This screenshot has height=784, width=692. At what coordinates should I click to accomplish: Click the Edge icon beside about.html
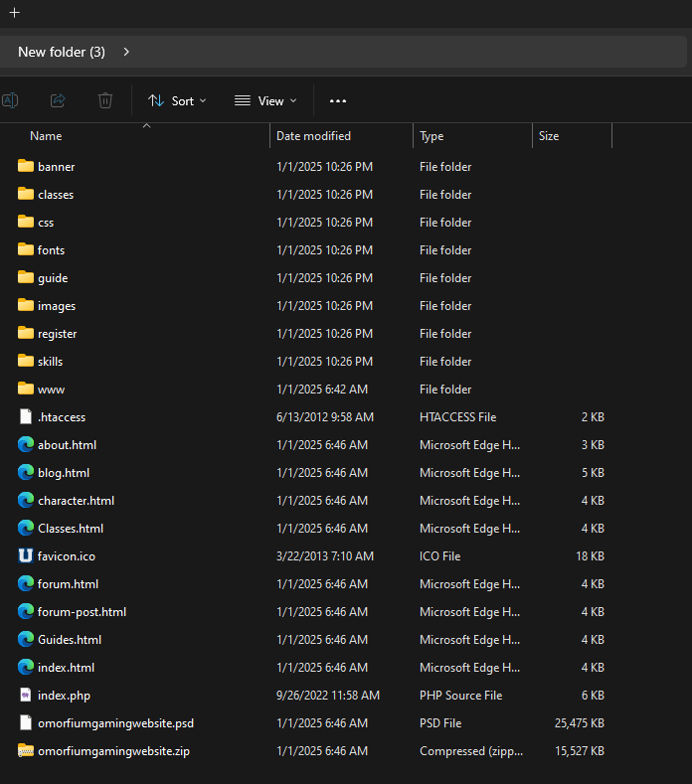26,444
